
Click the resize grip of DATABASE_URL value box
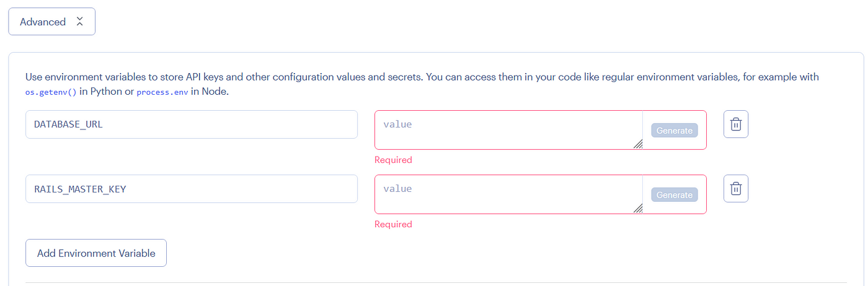[638, 144]
